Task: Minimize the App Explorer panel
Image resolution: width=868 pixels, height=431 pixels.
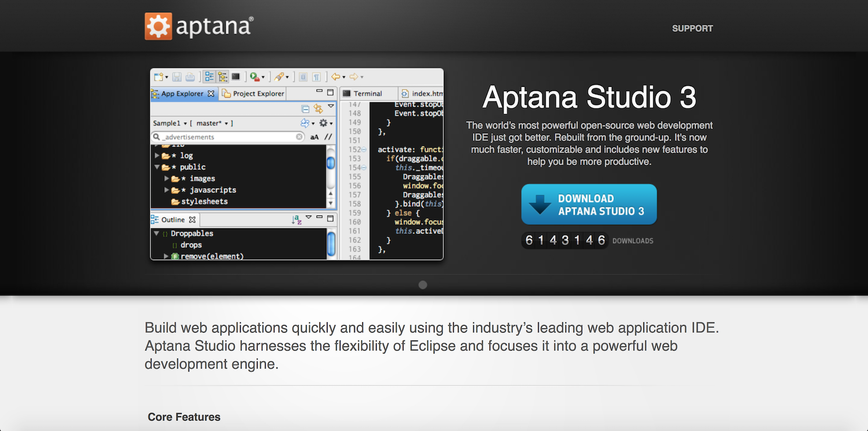Action: tap(319, 91)
